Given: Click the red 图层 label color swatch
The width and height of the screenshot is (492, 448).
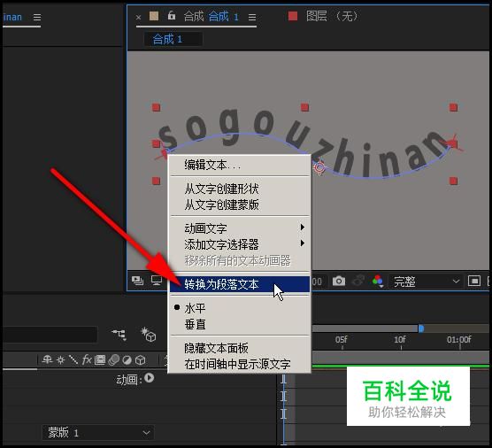Looking at the screenshot, I should tap(293, 16).
